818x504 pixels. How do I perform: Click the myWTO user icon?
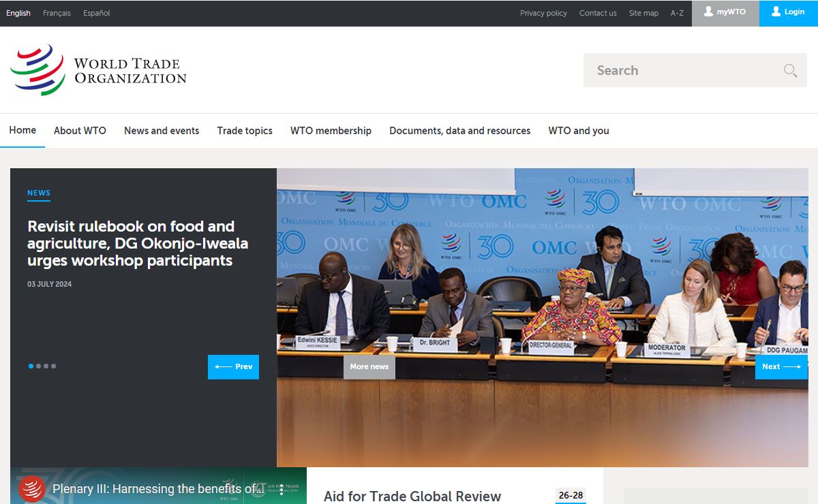(708, 12)
